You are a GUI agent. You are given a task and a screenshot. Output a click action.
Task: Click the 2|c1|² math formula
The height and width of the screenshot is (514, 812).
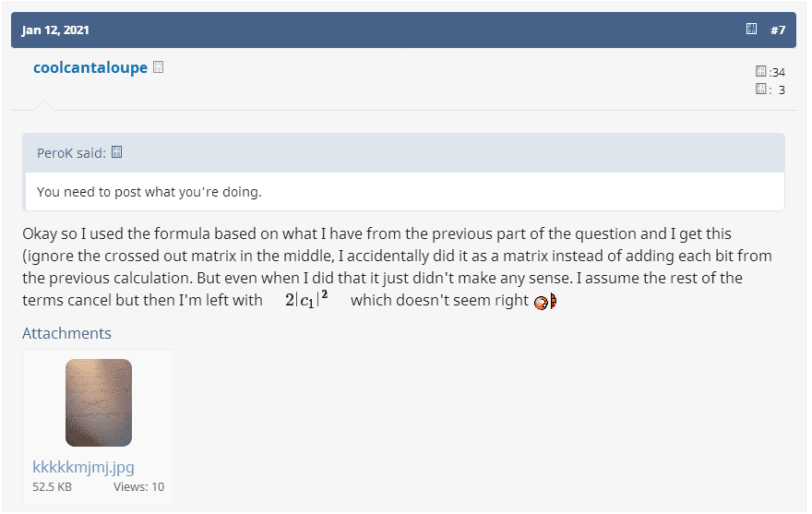point(307,300)
